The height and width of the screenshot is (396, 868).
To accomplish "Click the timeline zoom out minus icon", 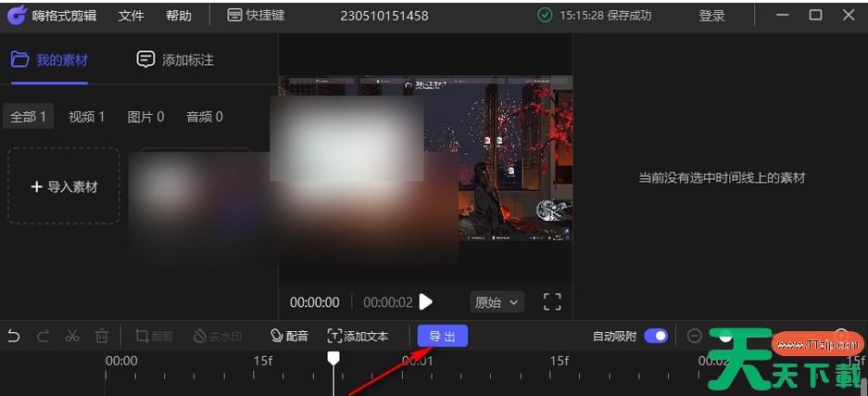I will pyautogui.click(x=694, y=336).
